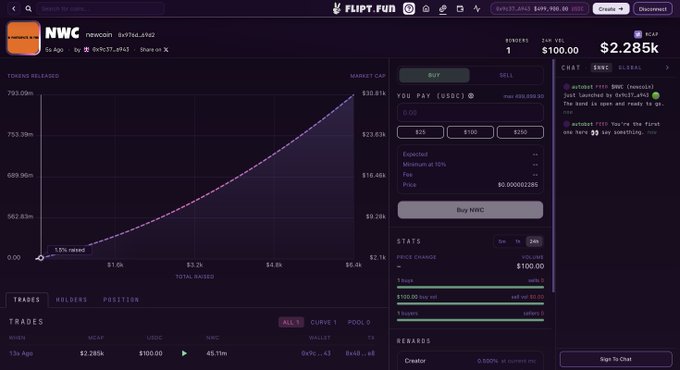
Task: Click the Sign To Chat button
Action: (616, 359)
